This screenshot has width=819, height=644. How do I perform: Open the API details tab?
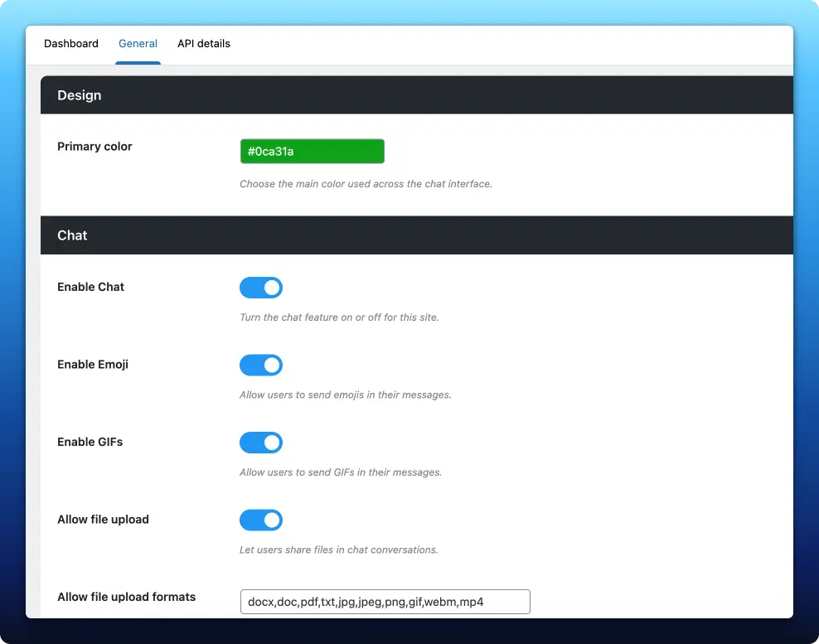[203, 43]
